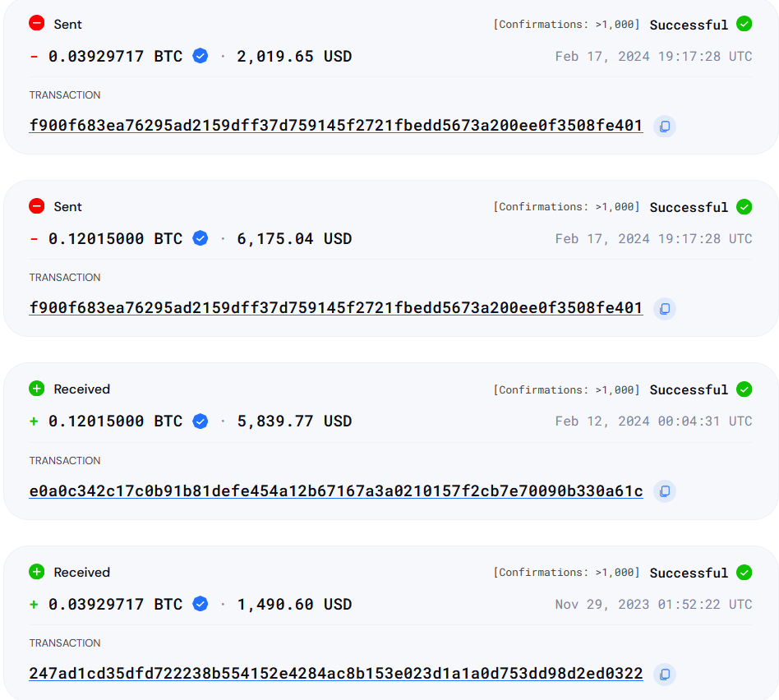Click verified badge beside 2,019.65 USD amount
This screenshot has height=700, width=779.
200,56
